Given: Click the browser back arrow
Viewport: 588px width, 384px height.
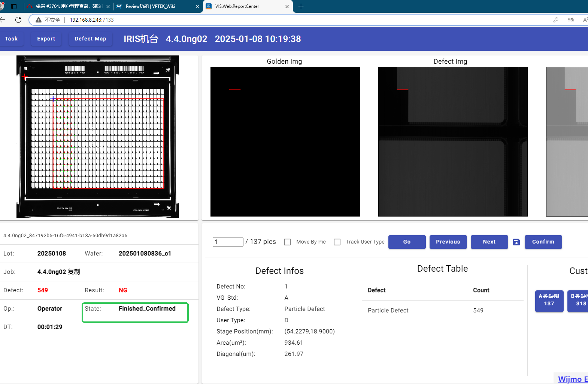Looking at the screenshot, I should tap(3, 20).
